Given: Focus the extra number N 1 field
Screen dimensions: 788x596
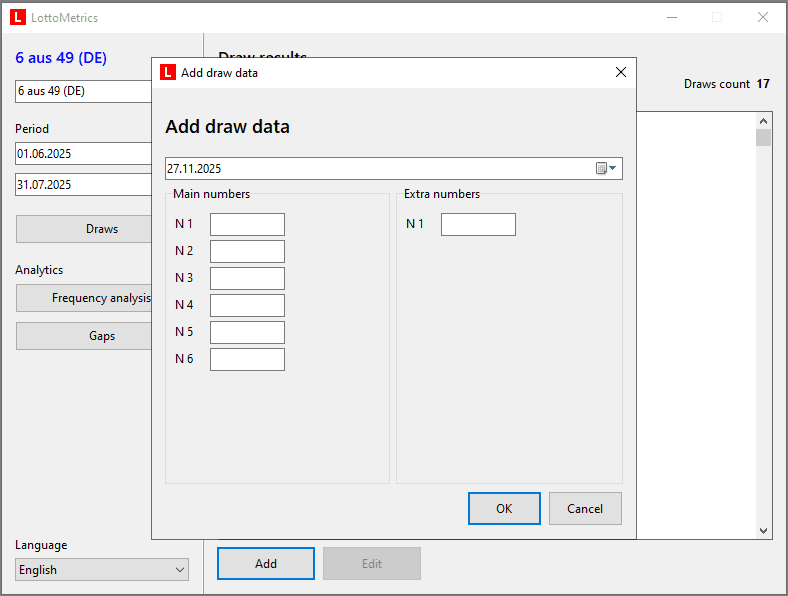Looking at the screenshot, I should (478, 224).
